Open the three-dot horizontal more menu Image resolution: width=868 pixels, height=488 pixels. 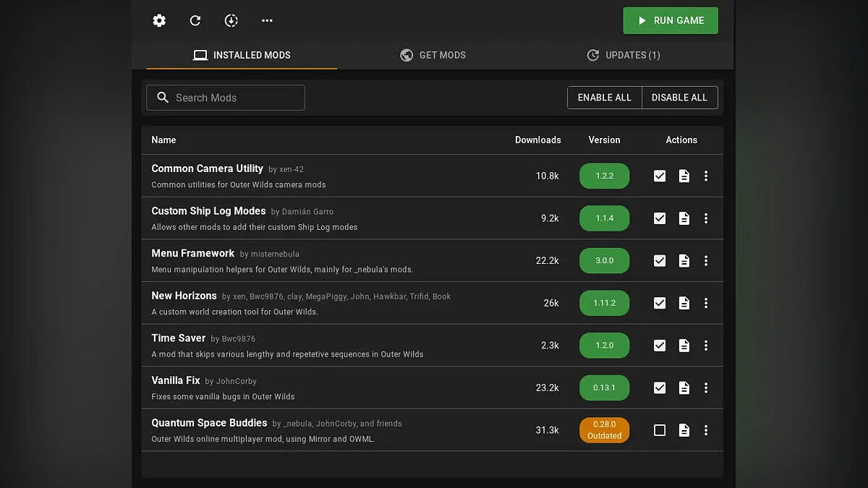coord(268,21)
